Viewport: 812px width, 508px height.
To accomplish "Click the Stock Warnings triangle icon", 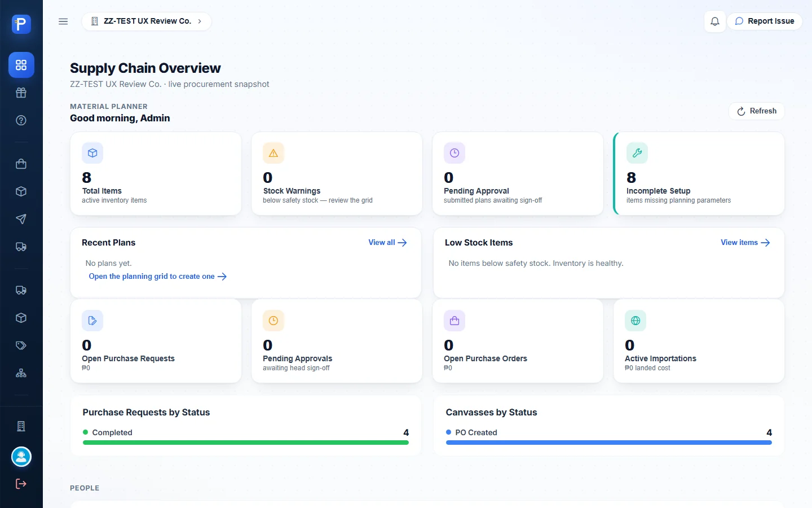I will (273, 153).
